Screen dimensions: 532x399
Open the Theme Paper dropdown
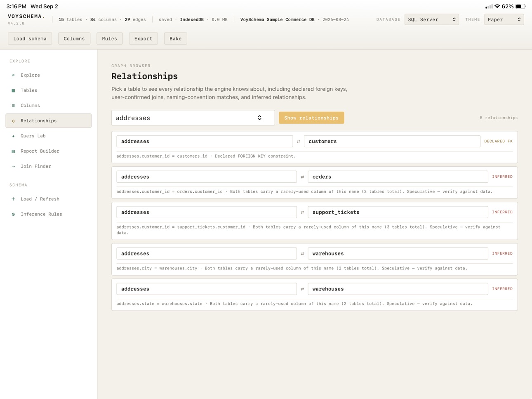(x=504, y=19)
